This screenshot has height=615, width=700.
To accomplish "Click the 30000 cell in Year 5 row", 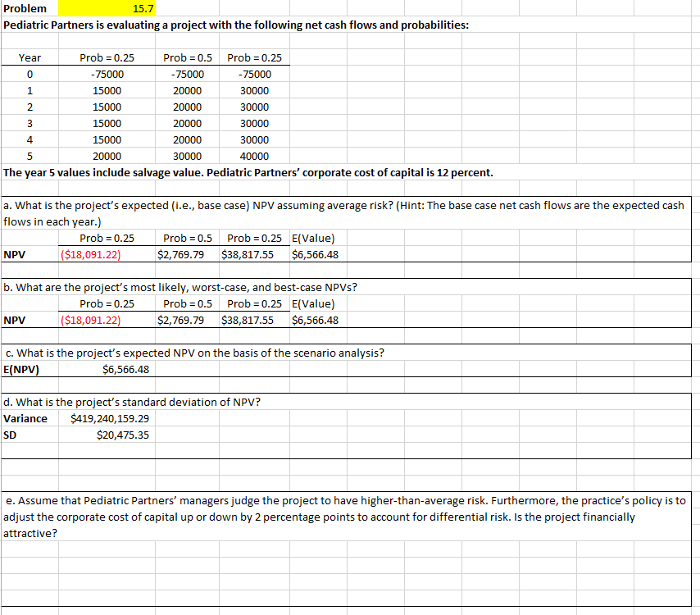I will pos(188,157).
